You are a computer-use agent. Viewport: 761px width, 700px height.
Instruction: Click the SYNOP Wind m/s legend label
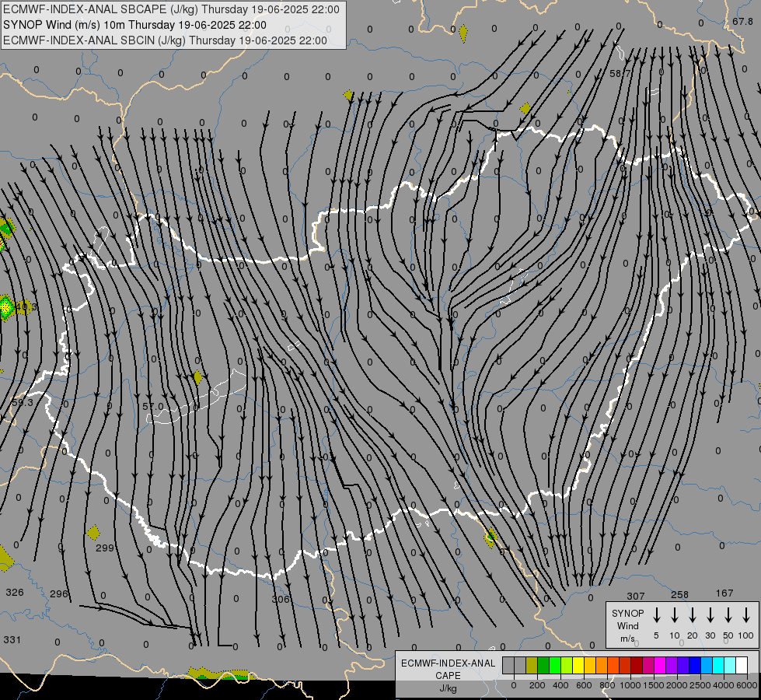[x=627, y=625]
